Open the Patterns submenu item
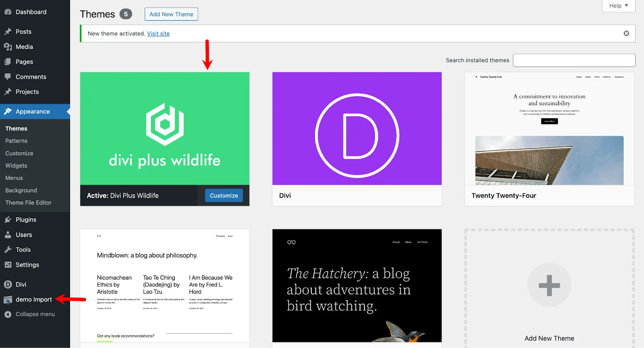The width and height of the screenshot is (644, 348). (16, 141)
